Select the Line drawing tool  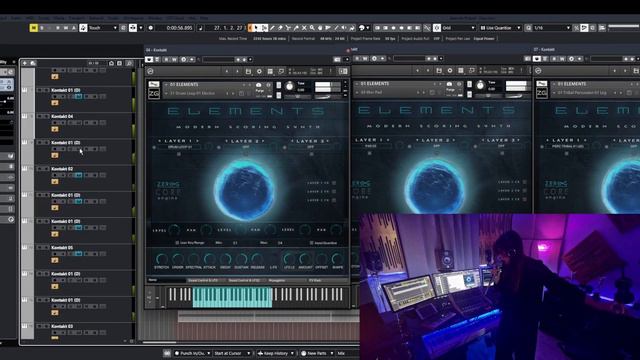tap(336, 28)
